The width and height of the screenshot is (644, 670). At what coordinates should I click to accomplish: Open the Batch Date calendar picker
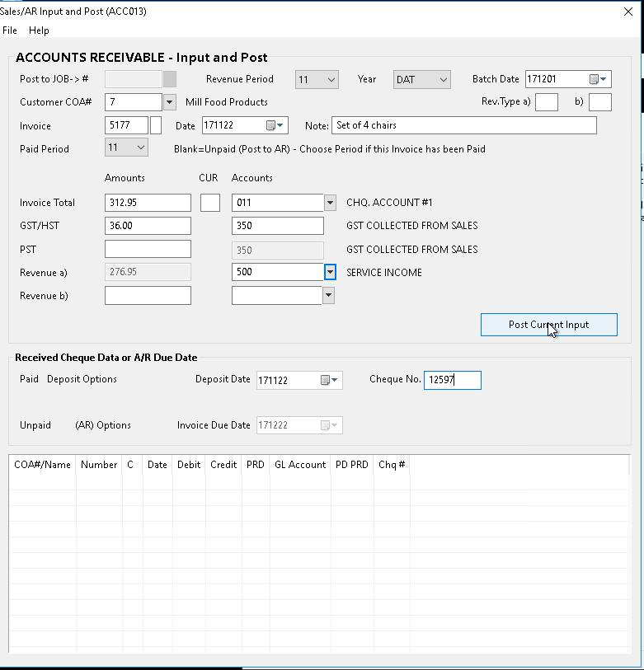(598, 79)
